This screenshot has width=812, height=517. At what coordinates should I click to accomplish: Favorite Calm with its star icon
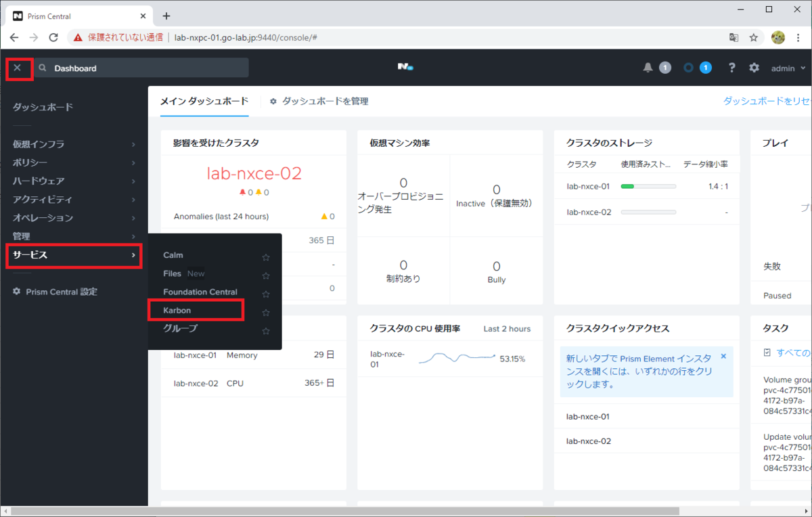[x=266, y=257]
